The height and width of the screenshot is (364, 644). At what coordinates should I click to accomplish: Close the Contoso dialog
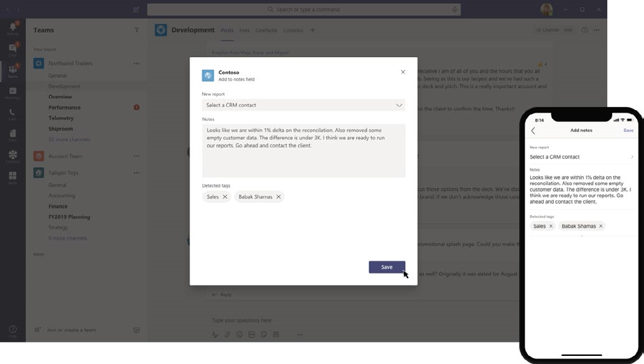(x=403, y=72)
